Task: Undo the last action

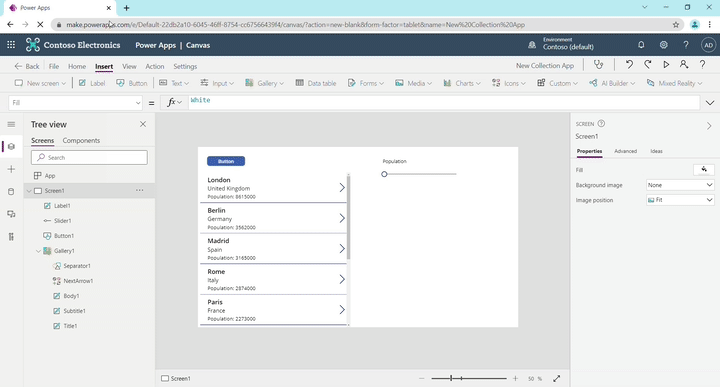Action: (x=629, y=65)
